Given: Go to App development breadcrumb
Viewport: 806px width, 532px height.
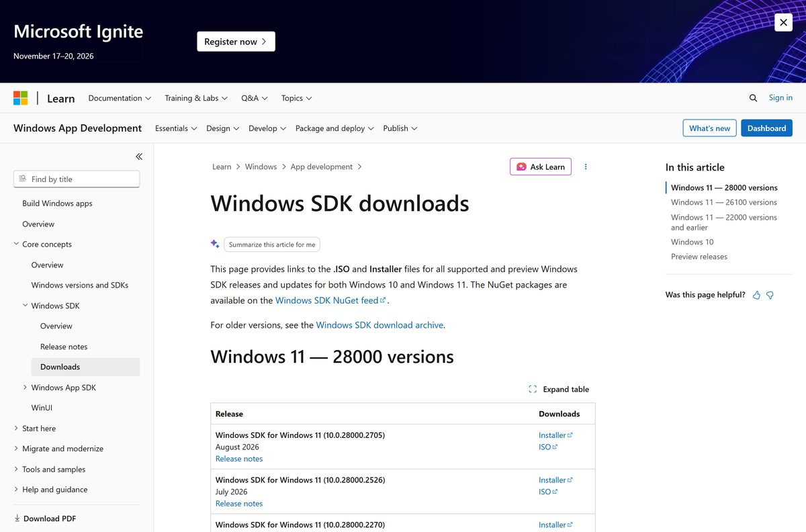Looking at the screenshot, I should 321,167.
